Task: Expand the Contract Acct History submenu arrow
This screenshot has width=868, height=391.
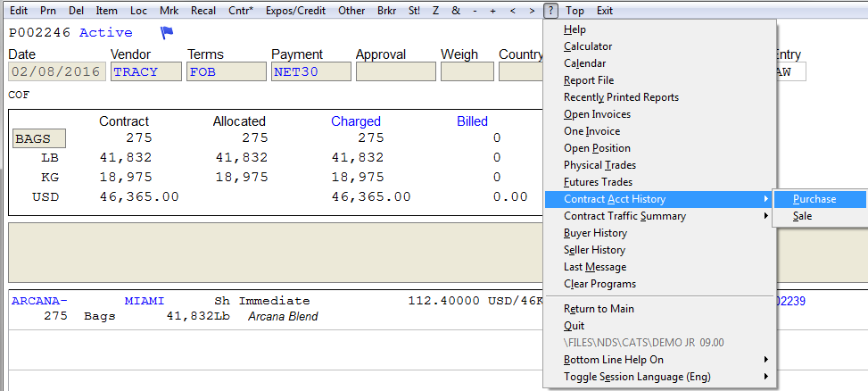Action: (x=766, y=199)
